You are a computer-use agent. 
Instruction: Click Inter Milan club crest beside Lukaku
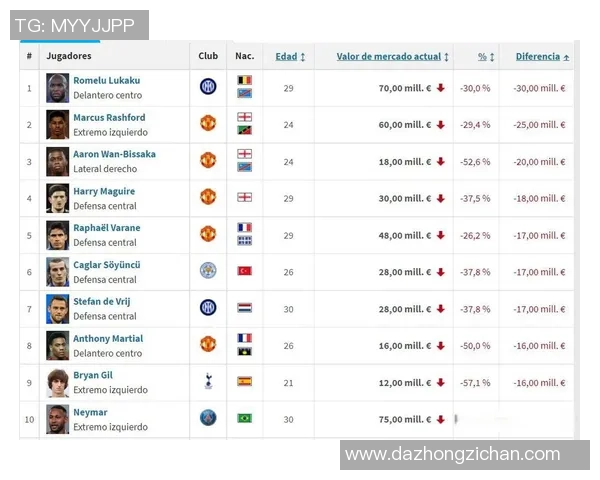click(208, 87)
